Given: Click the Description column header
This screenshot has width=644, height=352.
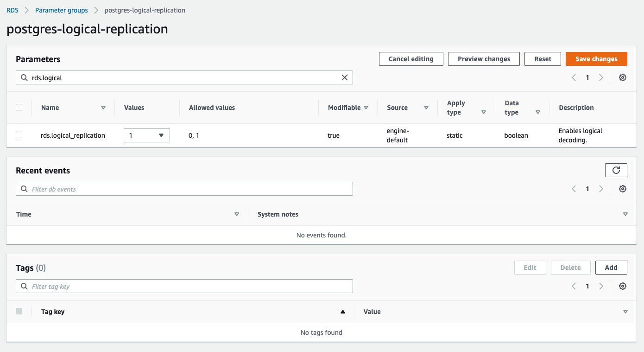Looking at the screenshot, I should click(576, 108).
